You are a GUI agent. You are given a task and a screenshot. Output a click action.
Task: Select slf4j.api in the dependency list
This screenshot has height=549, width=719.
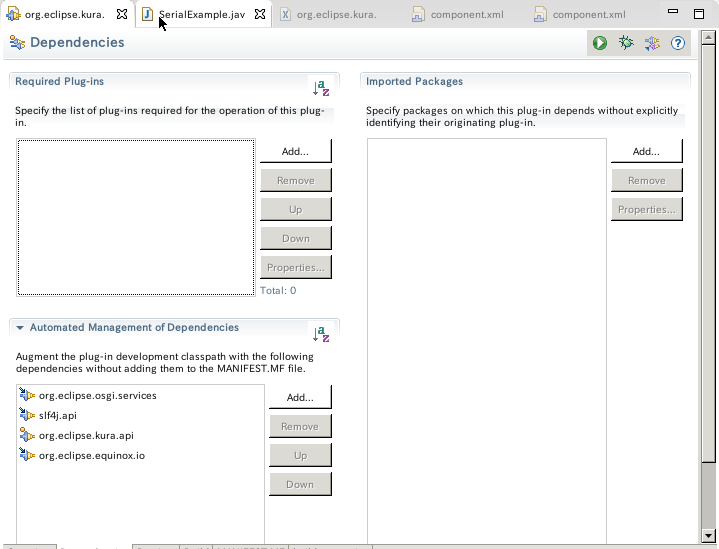click(x=58, y=416)
